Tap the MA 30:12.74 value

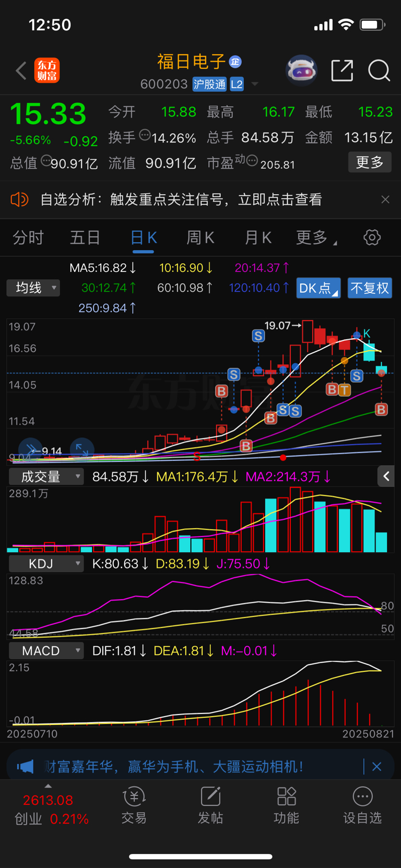click(x=109, y=288)
